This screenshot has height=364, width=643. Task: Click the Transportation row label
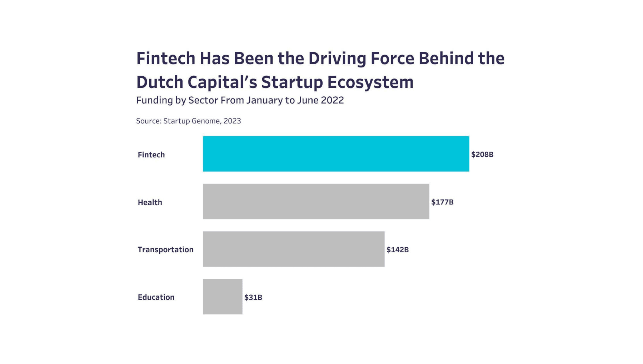pos(166,250)
